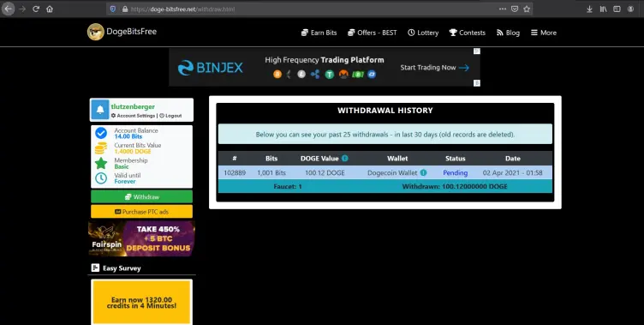The height and width of the screenshot is (325, 644).
Task: Open Account Settings link
Action: tap(133, 116)
